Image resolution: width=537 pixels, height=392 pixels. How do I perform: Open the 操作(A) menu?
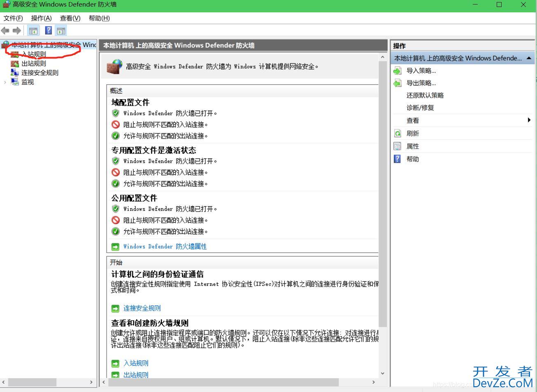click(42, 18)
